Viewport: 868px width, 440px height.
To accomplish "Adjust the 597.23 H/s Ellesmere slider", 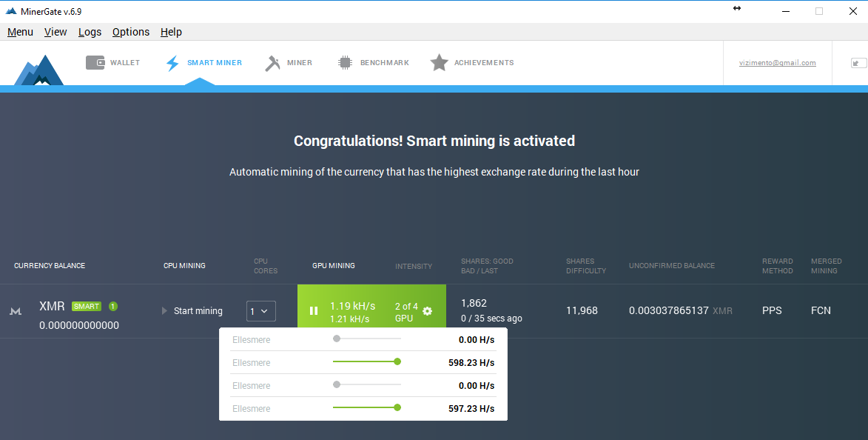I will [x=366, y=408].
